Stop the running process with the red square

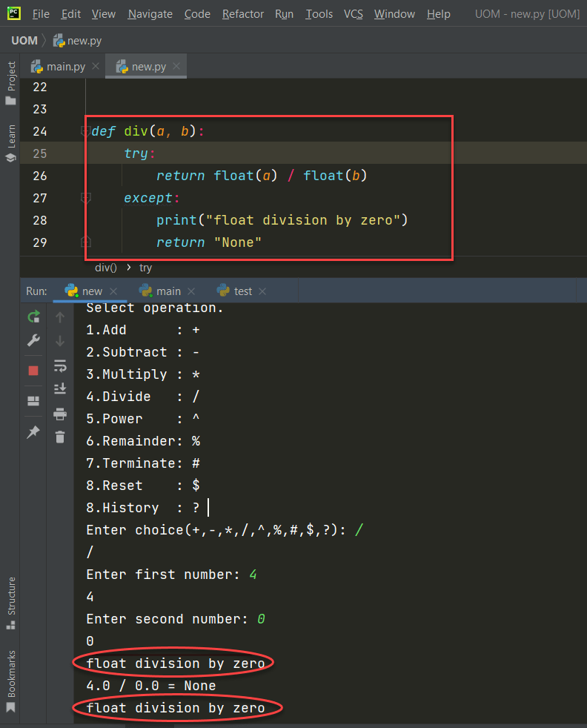click(33, 371)
